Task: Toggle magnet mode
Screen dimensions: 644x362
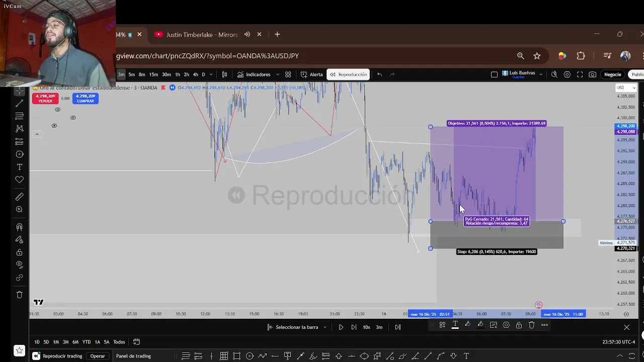Action: point(19,227)
